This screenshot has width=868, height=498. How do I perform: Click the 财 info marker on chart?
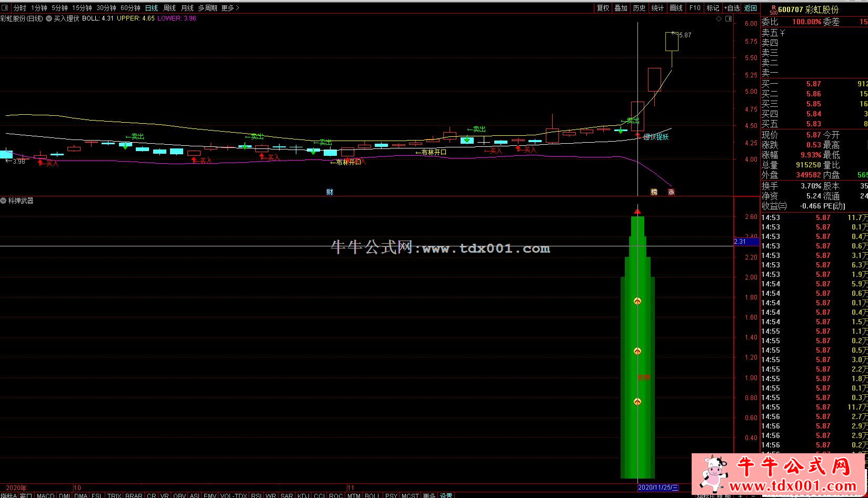[330, 192]
